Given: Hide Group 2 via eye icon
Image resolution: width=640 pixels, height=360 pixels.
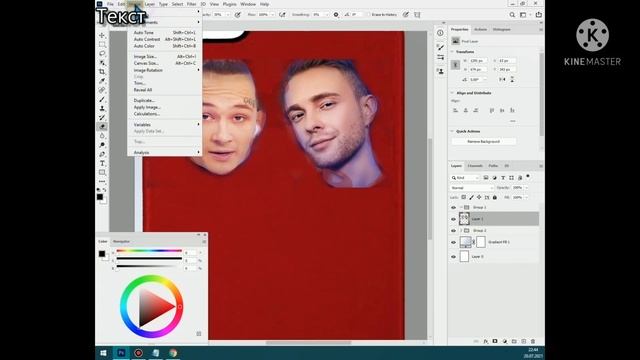Looking at the screenshot, I should [x=453, y=231].
